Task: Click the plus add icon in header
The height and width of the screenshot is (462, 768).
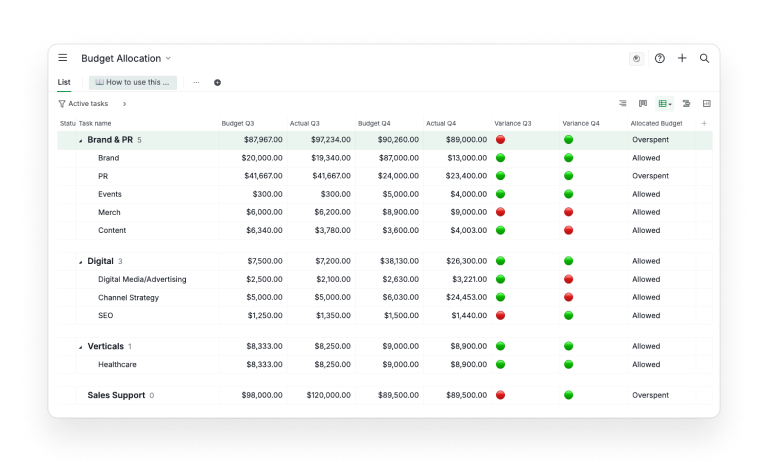Action: tap(682, 58)
